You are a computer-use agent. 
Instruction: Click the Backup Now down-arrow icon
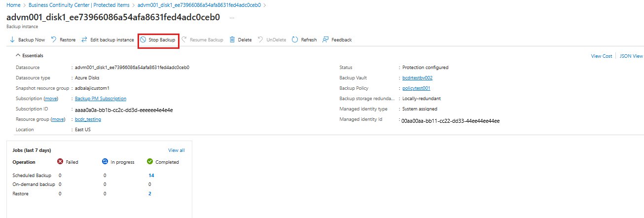12,39
